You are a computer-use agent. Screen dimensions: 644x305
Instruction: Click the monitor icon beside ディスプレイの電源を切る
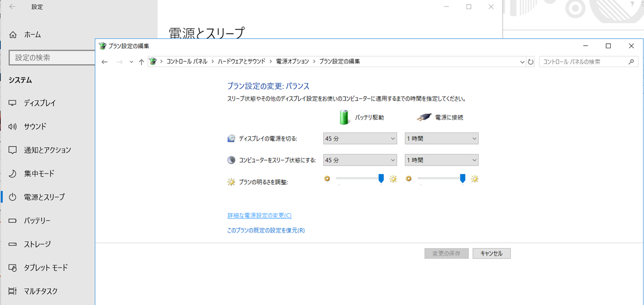(231, 138)
